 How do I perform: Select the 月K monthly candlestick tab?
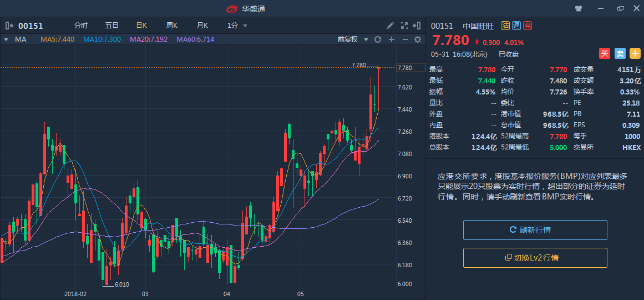[202, 26]
